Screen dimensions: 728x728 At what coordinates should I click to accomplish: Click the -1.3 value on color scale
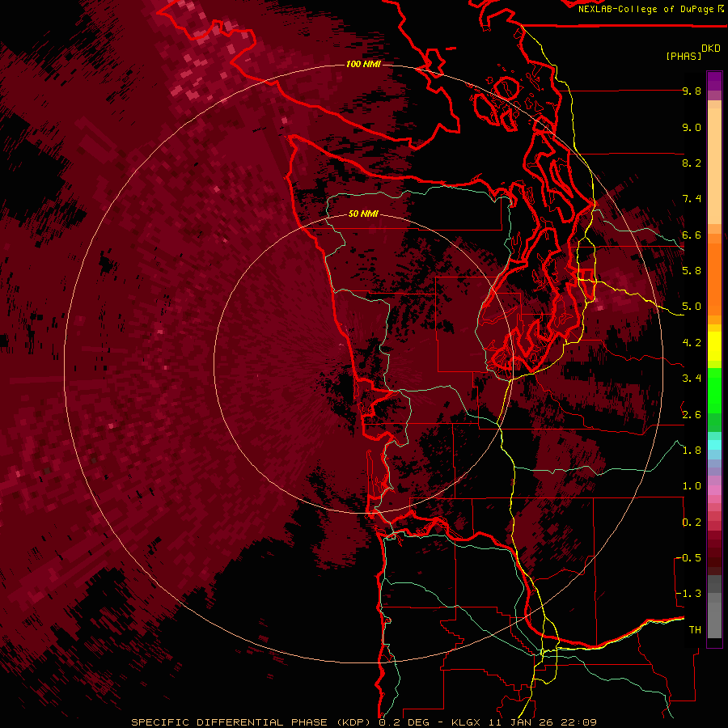(x=688, y=594)
